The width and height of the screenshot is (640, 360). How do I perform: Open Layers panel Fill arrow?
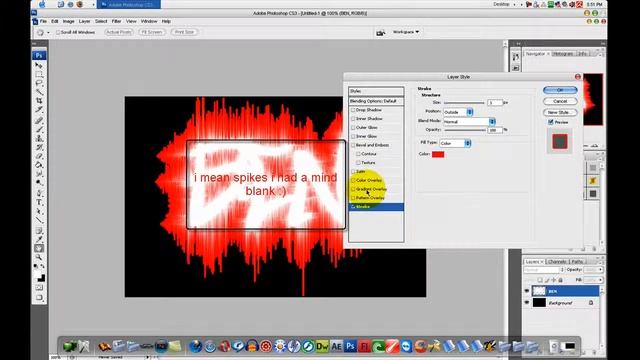[600, 280]
